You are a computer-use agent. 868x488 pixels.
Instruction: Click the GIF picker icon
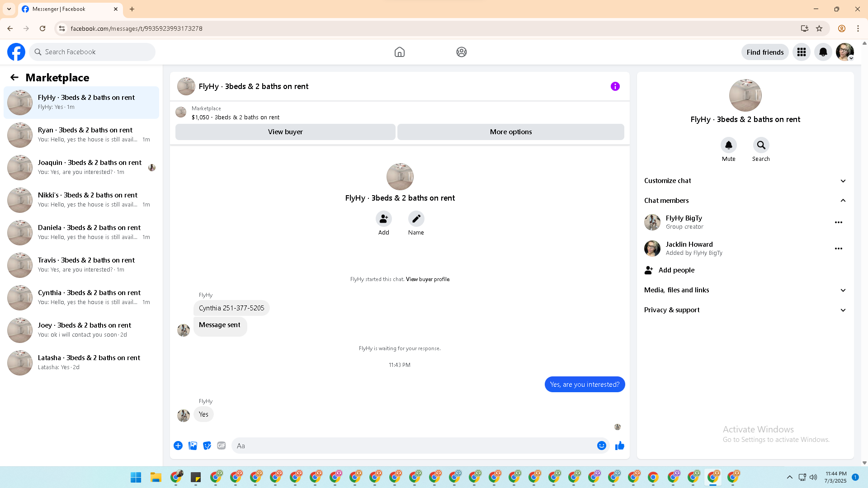[221, 446]
